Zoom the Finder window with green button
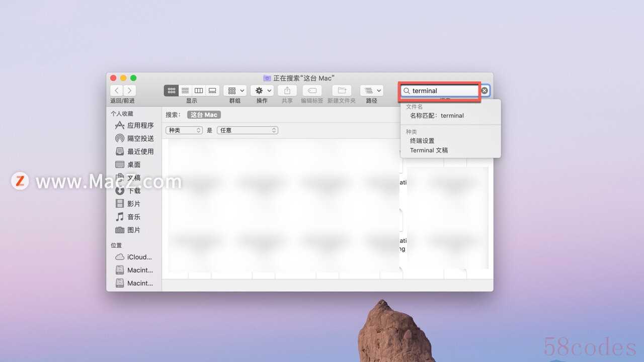This screenshot has height=362, width=644. [x=133, y=78]
